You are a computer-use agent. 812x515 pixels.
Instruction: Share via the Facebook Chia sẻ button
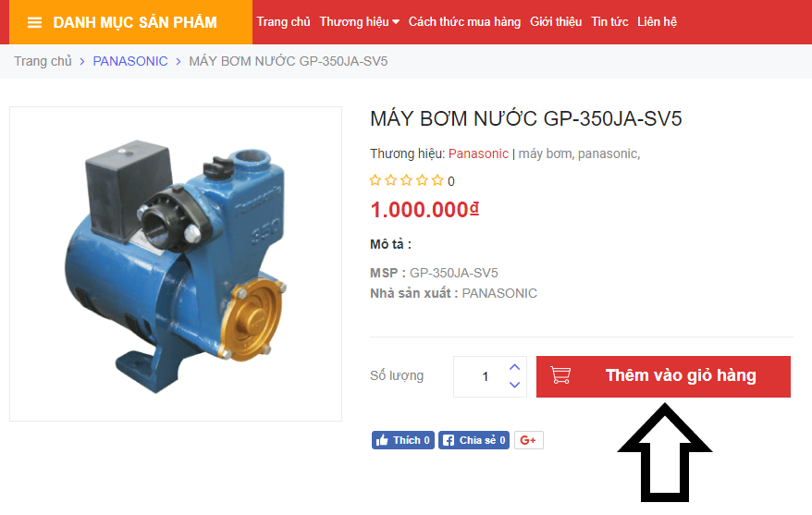coord(474,440)
